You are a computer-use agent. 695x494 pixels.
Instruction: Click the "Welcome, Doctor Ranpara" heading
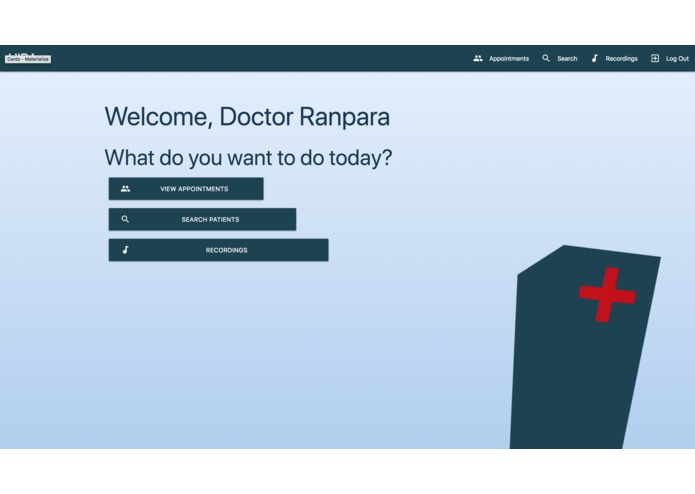tap(247, 117)
